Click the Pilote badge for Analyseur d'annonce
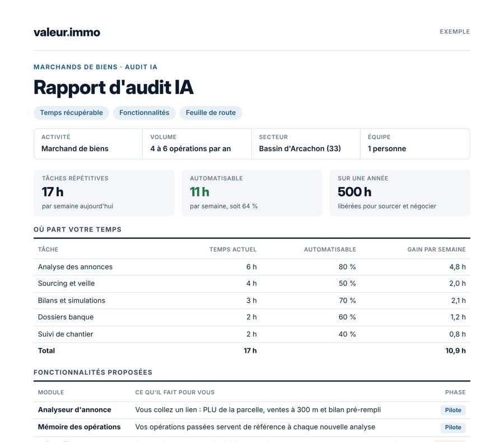504x442 pixels. (x=453, y=410)
